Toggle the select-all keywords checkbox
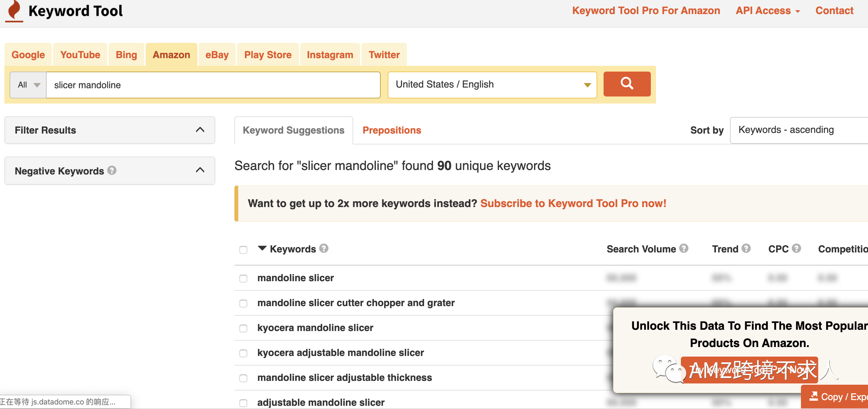 [243, 250]
